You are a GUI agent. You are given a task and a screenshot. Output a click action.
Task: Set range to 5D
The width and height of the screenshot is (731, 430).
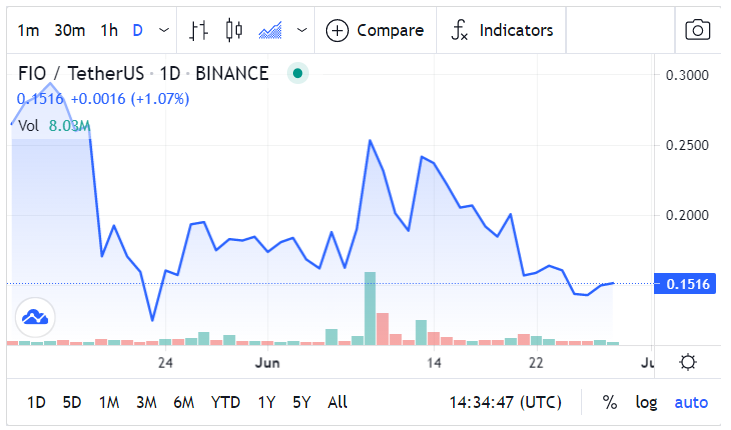(72, 402)
